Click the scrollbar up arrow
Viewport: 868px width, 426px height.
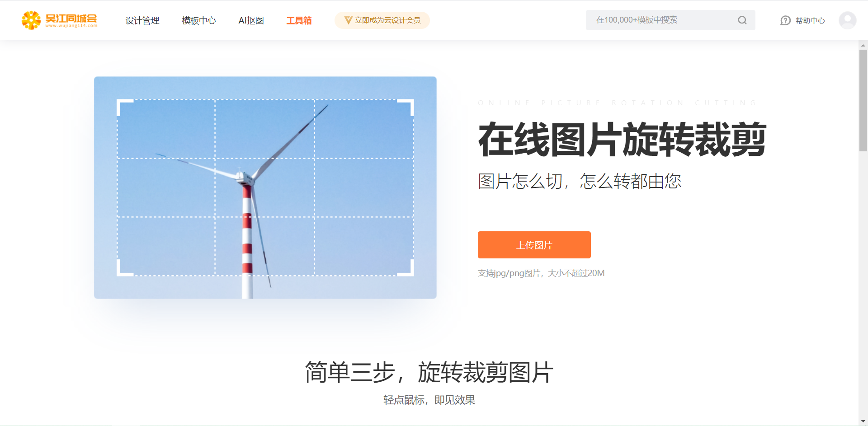[x=863, y=45]
